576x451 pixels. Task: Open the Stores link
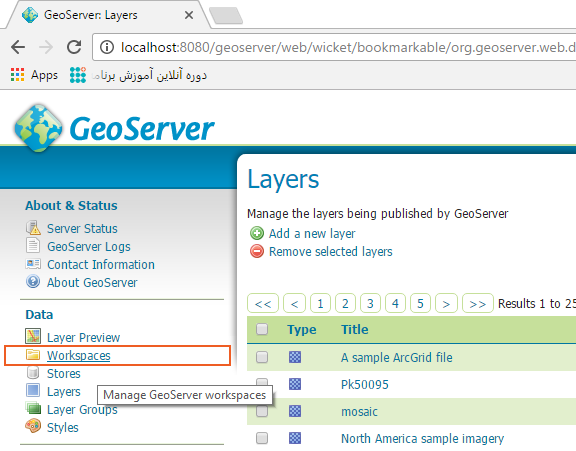click(64, 373)
